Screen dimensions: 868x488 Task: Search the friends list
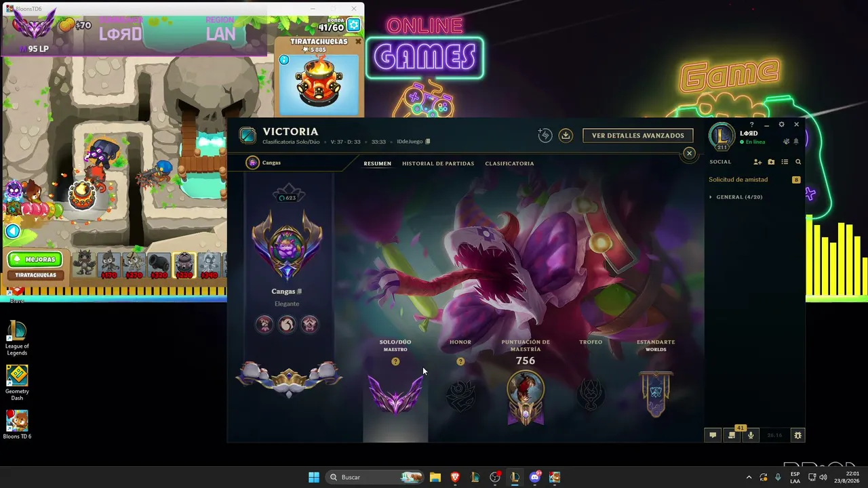[x=798, y=162]
